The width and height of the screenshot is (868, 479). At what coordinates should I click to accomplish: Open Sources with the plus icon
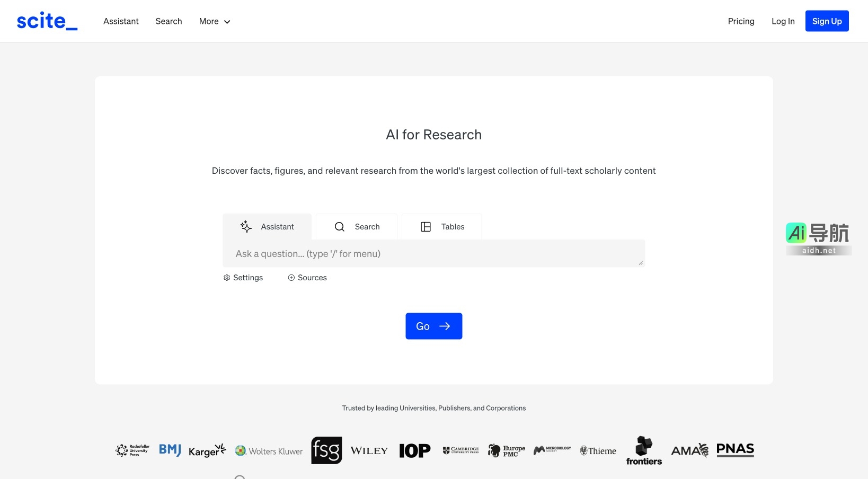(x=307, y=278)
